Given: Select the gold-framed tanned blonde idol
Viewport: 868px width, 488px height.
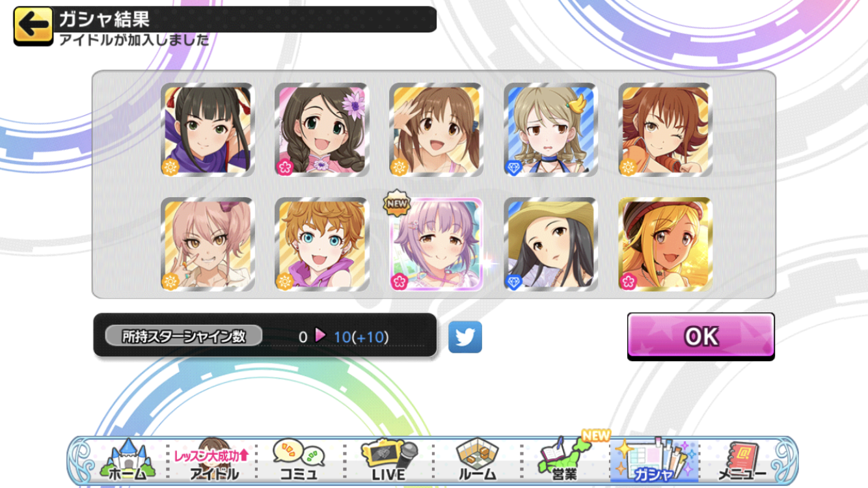Looking at the screenshot, I should click(x=665, y=244).
